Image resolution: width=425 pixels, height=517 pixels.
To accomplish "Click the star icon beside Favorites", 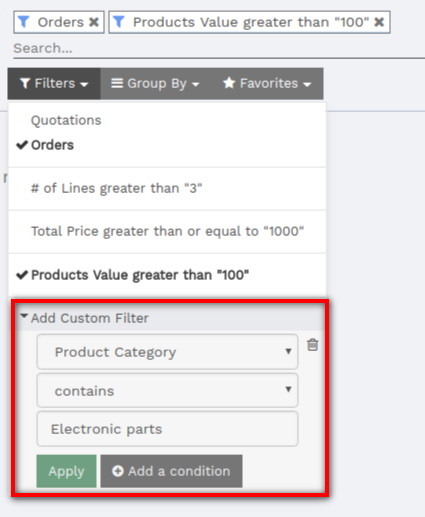I will [229, 83].
